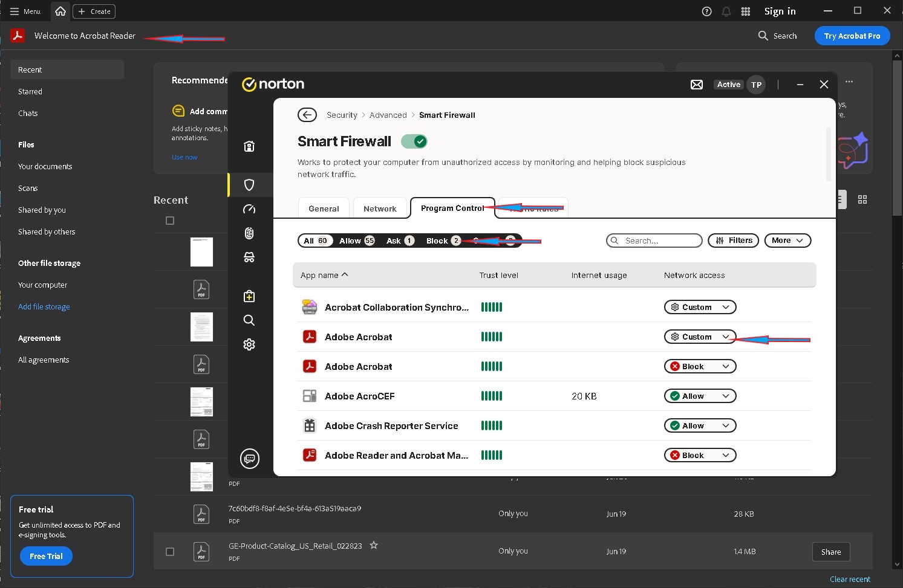Click the Clear recent link
The height and width of the screenshot is (588, 903).
click(x=850, y=579)
